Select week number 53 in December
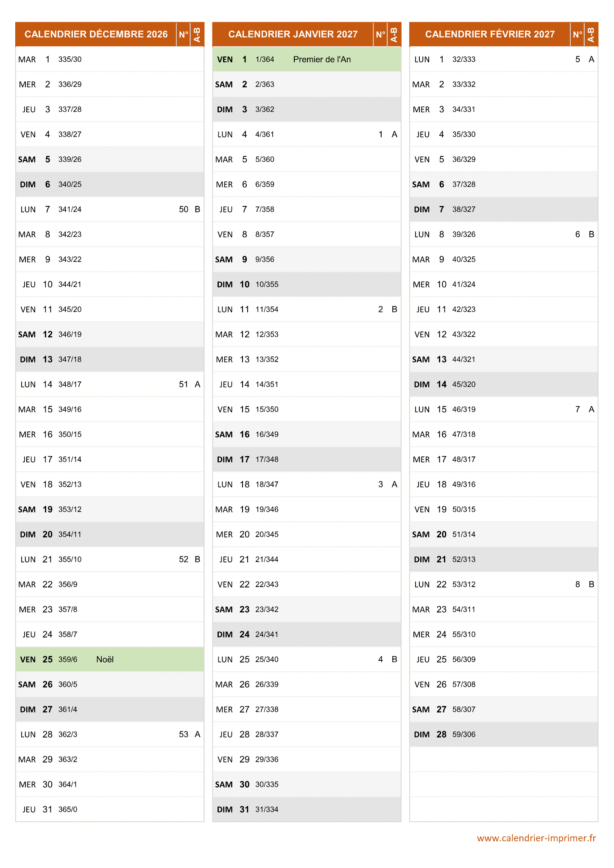 tap(184, 734)
